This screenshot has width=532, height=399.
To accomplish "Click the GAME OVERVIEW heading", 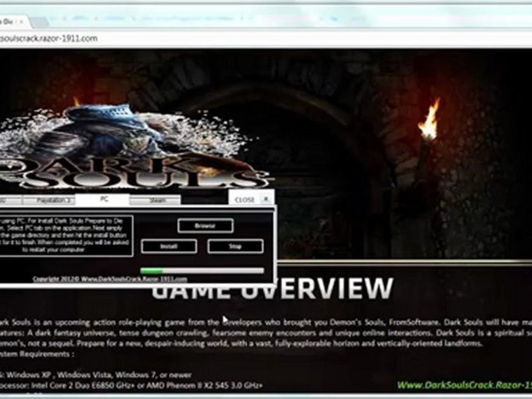I will tap(273, 289).
